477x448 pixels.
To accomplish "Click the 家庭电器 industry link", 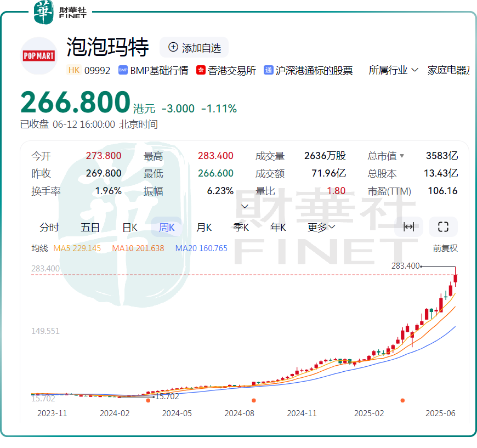I will click(448, 70).
